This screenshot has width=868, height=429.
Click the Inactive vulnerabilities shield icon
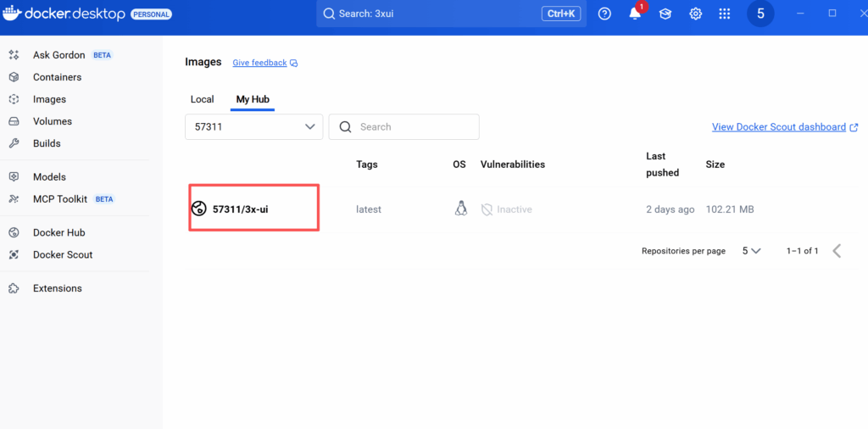pyautogui.click(x=487, y=209)
